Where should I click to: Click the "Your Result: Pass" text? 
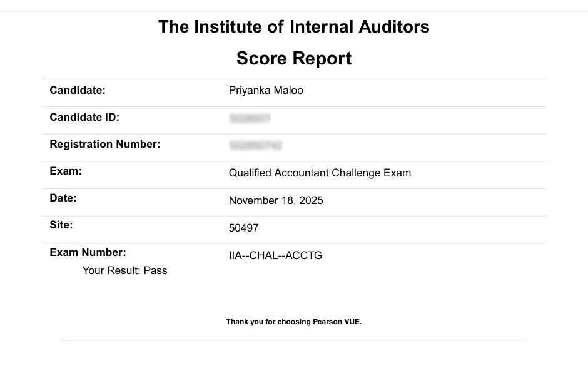pos(124,271)
